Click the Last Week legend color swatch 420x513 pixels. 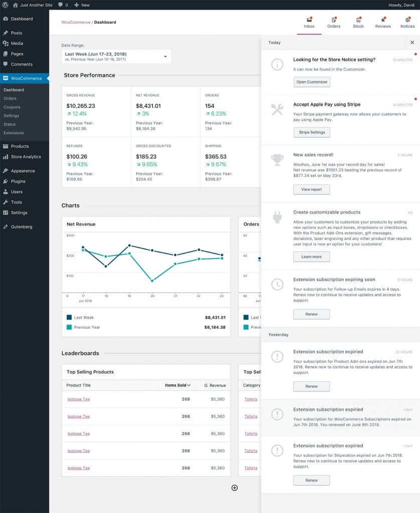(x=69, y=318)
